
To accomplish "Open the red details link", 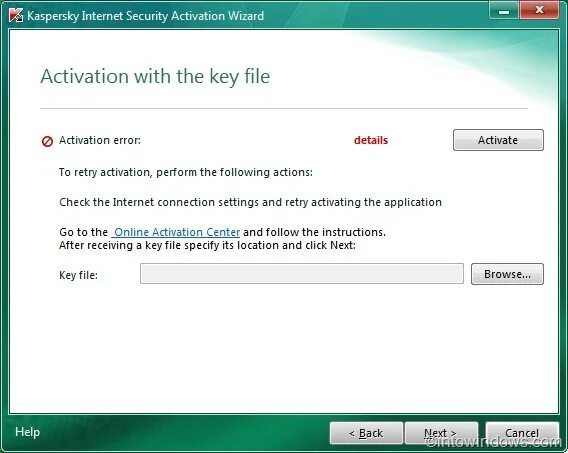I will tap(371, 140).
